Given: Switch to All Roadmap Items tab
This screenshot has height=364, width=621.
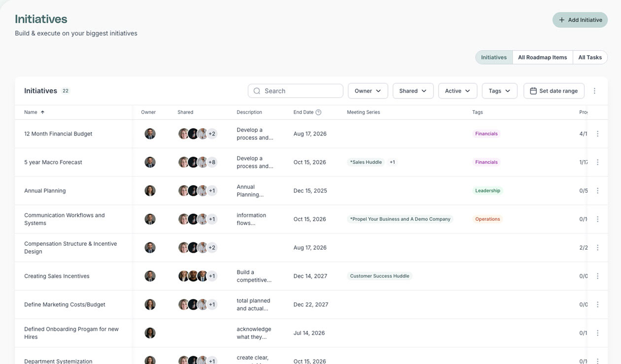Looking at the screenshot, I should [x=543, y=57].
